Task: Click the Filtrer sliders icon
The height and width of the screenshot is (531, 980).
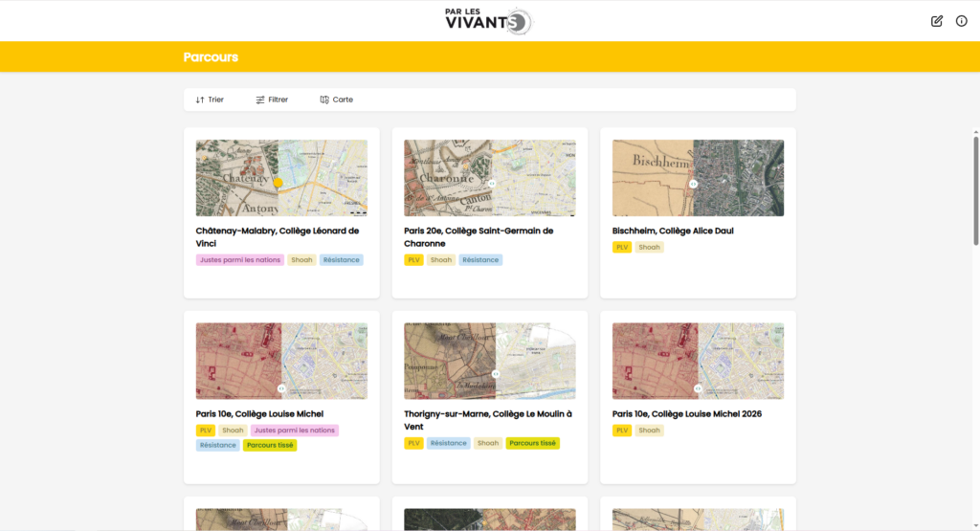Action: 260,100
